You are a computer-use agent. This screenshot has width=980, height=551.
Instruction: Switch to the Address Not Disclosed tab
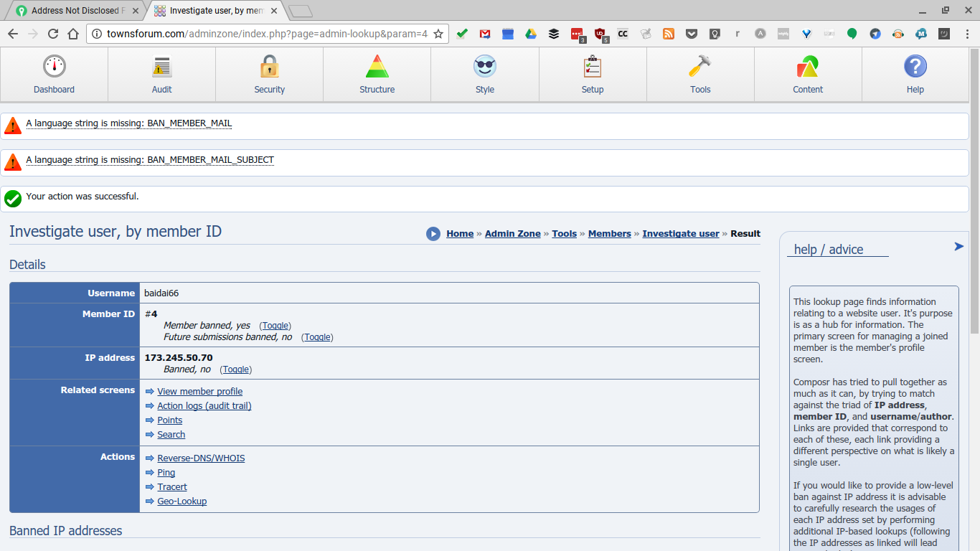click(x=75, y=11)
